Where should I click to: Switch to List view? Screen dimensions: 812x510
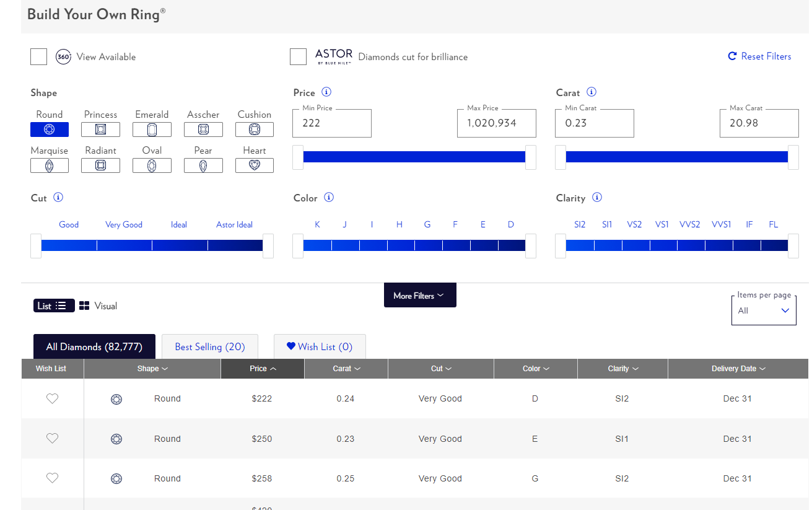tap(54, 306)
